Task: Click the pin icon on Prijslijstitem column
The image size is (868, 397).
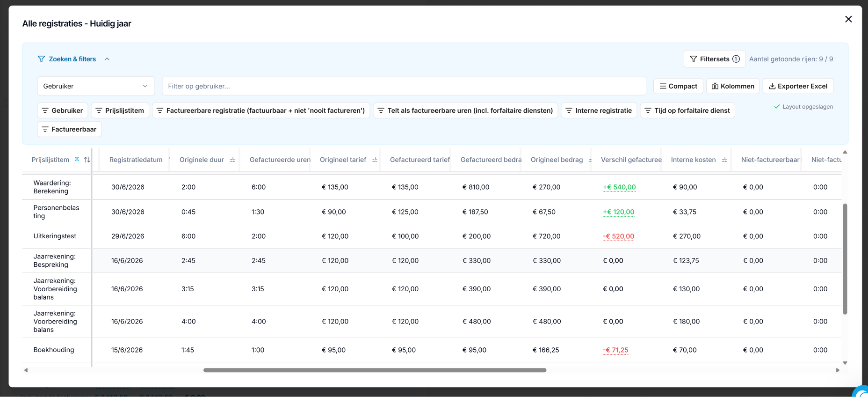Action: tap(77, 160)
